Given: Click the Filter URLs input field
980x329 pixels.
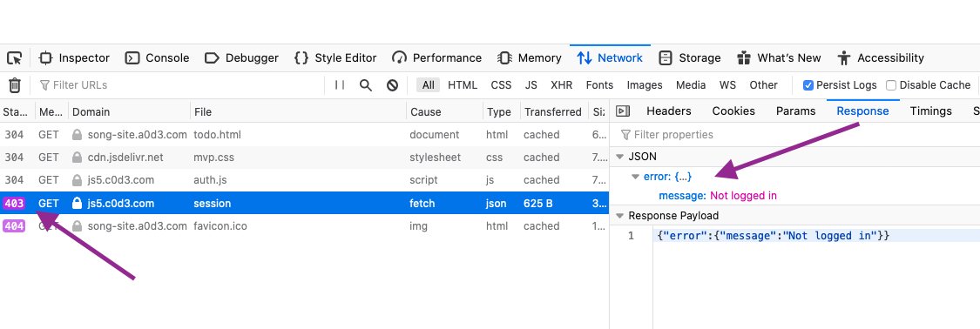Looking at the screenshot, I should 181,85.
